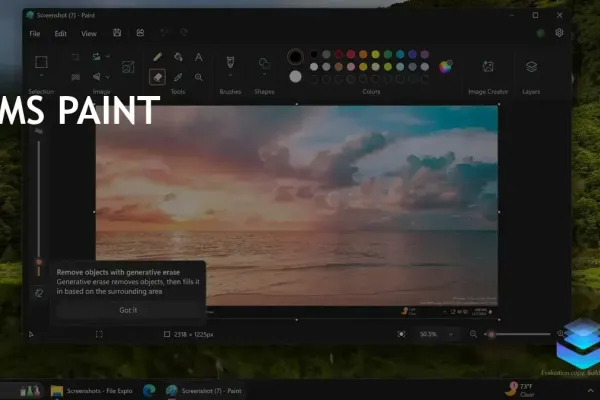Open the Image Creator tool

coord(488,67)
